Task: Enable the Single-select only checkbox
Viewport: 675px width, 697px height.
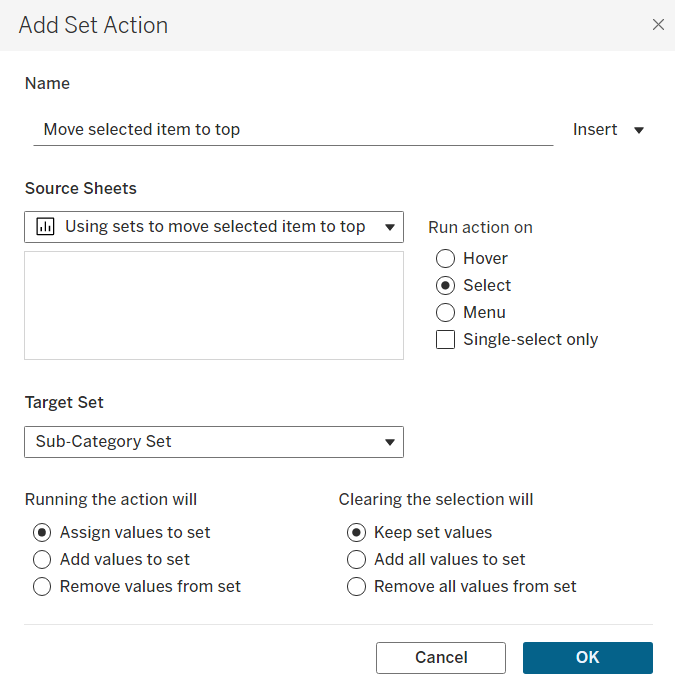Action: coord(446,340)
